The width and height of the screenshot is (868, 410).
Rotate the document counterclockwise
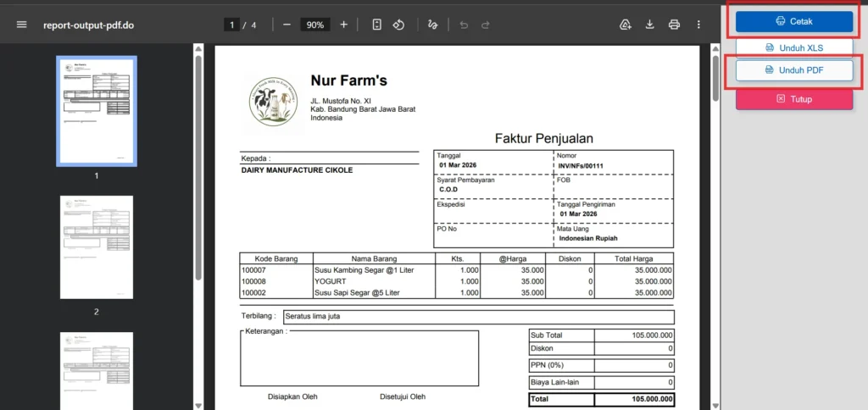point(398,25)
